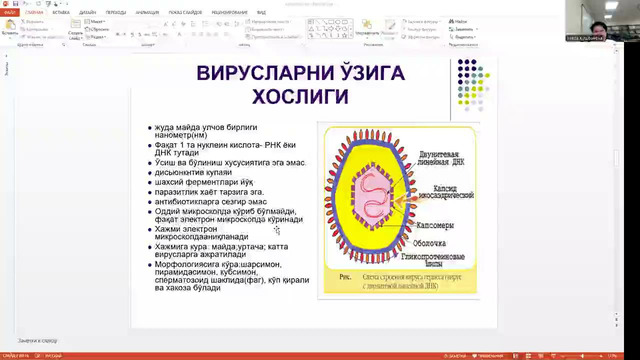640x360 pixels.
Task: Open the Replace (Заменить) dropdown
Action: [463, 29]
